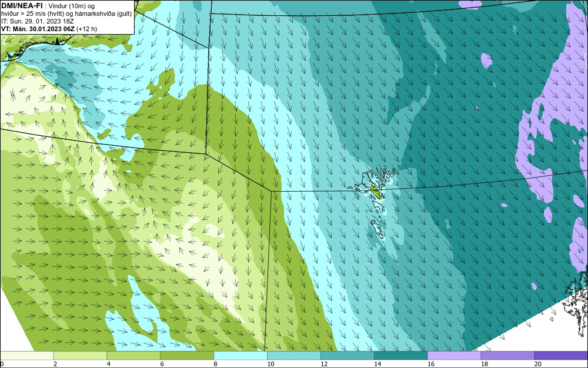Click the legend tick label 20
The image size is (588, 368).
click(538, 364)
